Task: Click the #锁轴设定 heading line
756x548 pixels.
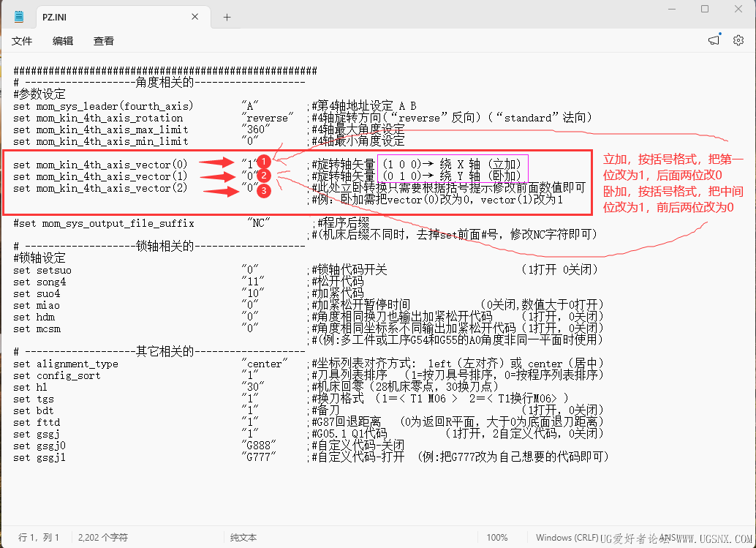Action: click(39, 258)
